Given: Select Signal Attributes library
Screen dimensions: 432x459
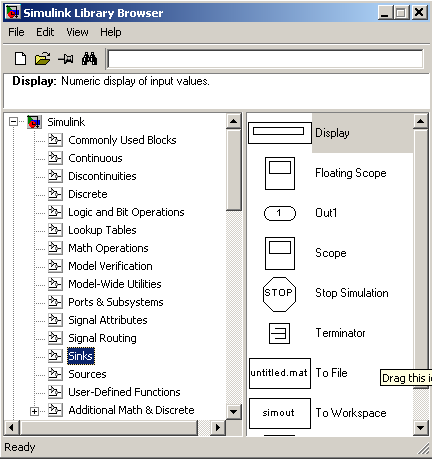Looking at the screenshot, I should [x=108, y=320].
